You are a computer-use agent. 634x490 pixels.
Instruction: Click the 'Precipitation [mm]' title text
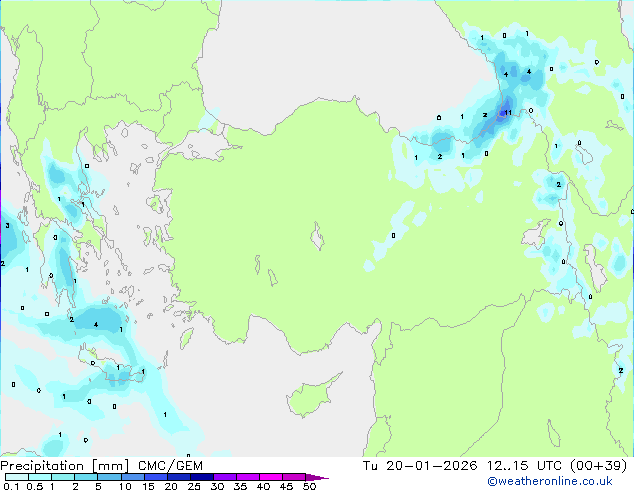[65, 466]
